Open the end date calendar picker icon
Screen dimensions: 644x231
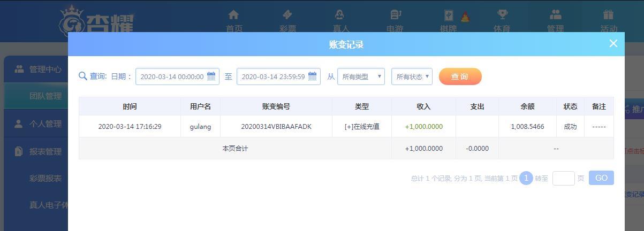[312, 76]
